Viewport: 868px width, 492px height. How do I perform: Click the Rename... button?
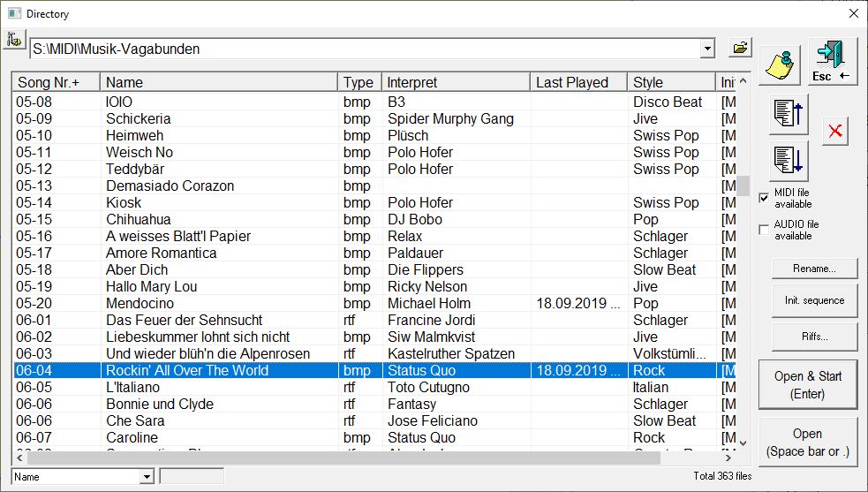tap(814, 269)
